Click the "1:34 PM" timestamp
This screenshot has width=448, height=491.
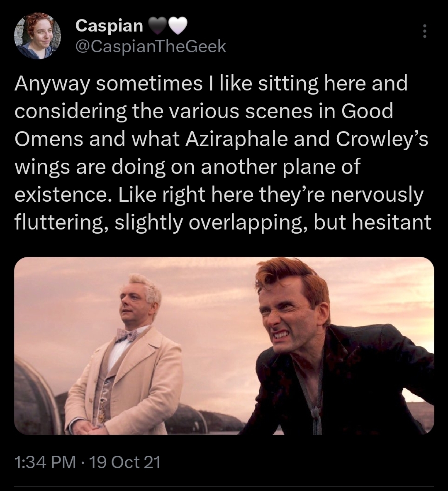[45, 462]
